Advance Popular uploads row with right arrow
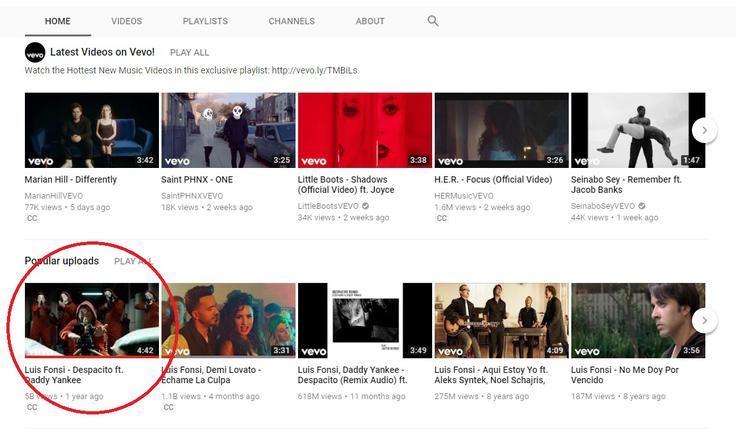The height and width of the screenshot is (440, 736). 704,320
